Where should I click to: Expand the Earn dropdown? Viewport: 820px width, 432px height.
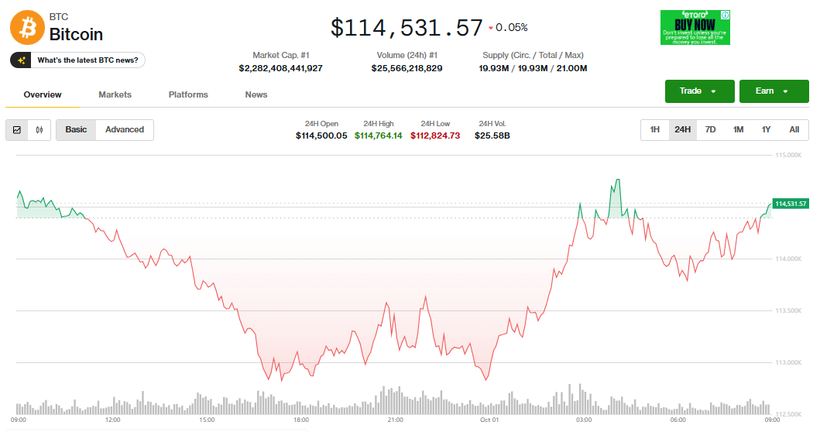tap(773, 91)
